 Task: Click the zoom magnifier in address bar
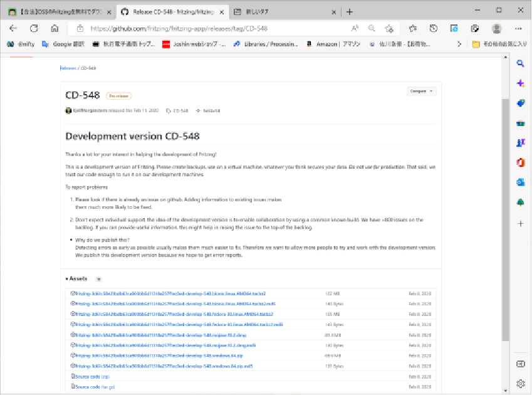pyautogui.click(x=372, y=28)
